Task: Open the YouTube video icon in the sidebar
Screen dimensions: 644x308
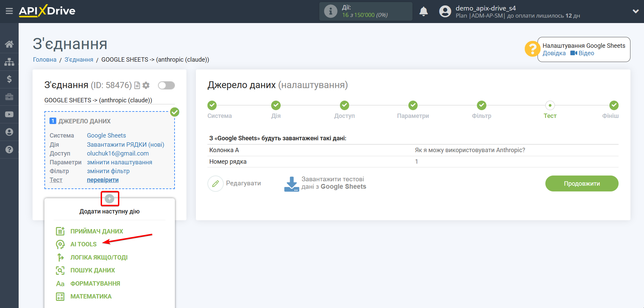Action: pos(9,115)
